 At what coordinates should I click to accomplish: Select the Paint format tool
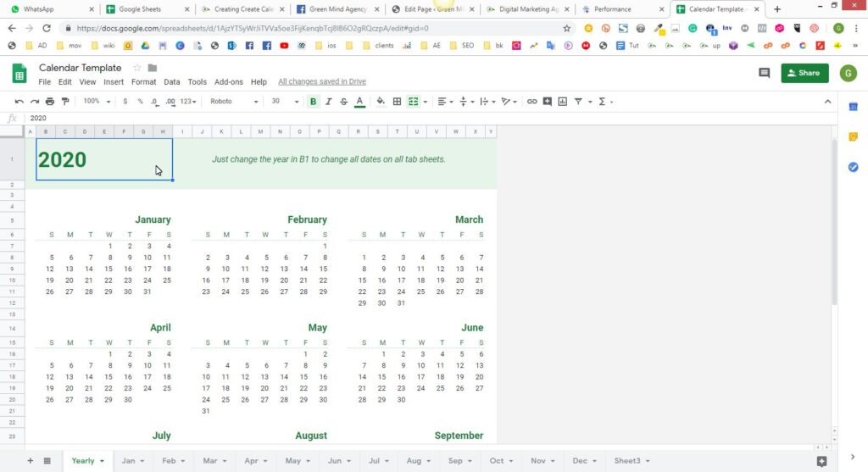[x=65, y=101]
